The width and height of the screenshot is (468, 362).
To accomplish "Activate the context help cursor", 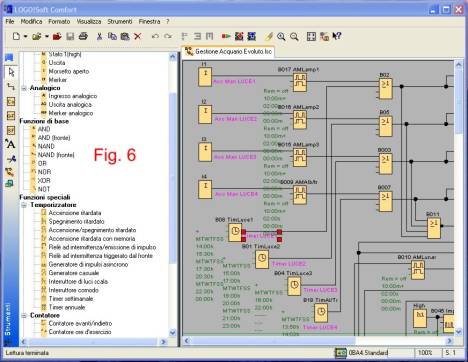I will tap(337, 36).
